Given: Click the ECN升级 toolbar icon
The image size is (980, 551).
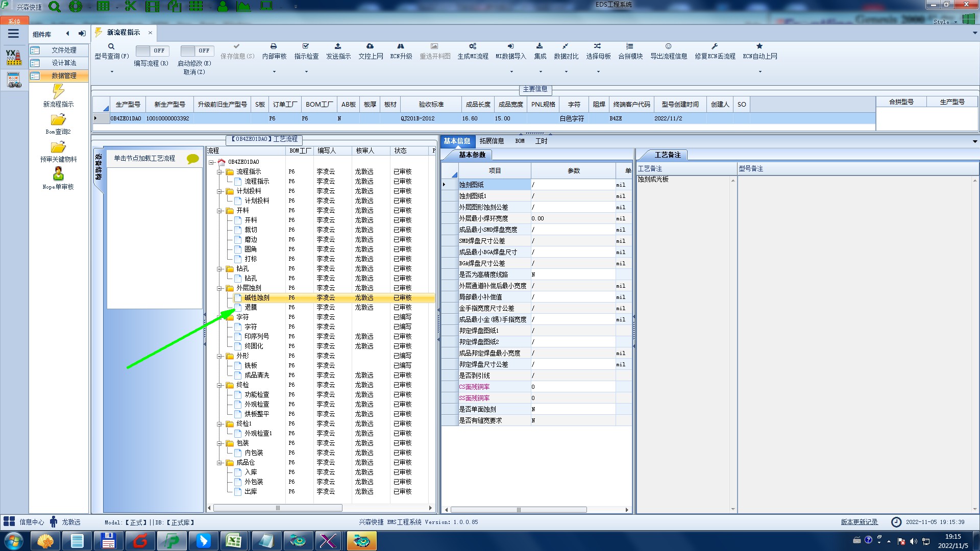Looking at the screenshot, I should pos(401,46).
